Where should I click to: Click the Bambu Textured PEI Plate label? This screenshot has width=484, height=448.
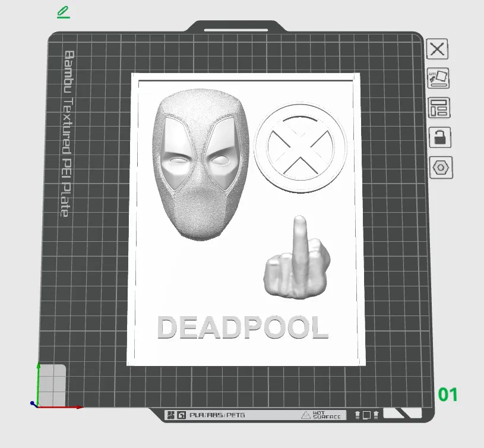point(67,134)
